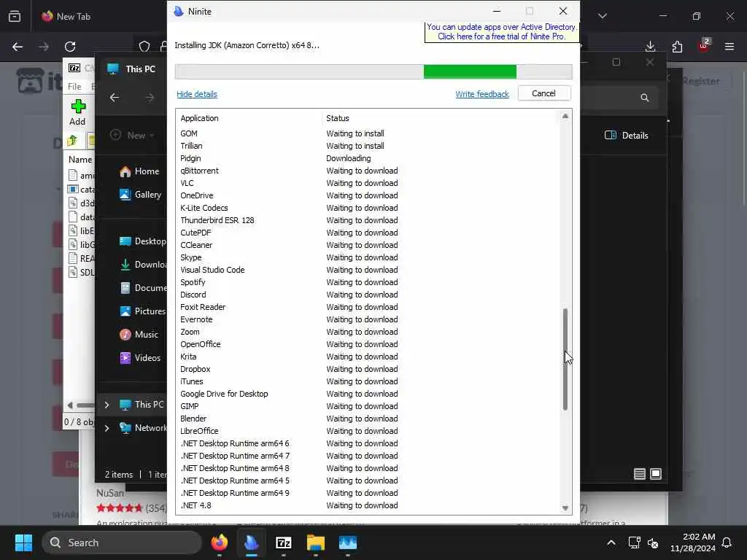Open Firefox extensions menu

pos(677,47)
